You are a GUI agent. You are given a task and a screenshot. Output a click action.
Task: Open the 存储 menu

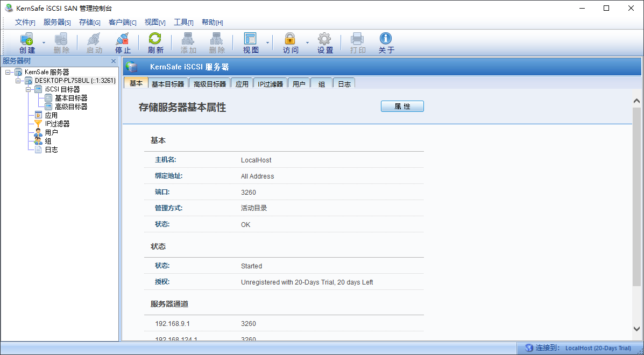[89, 22]
